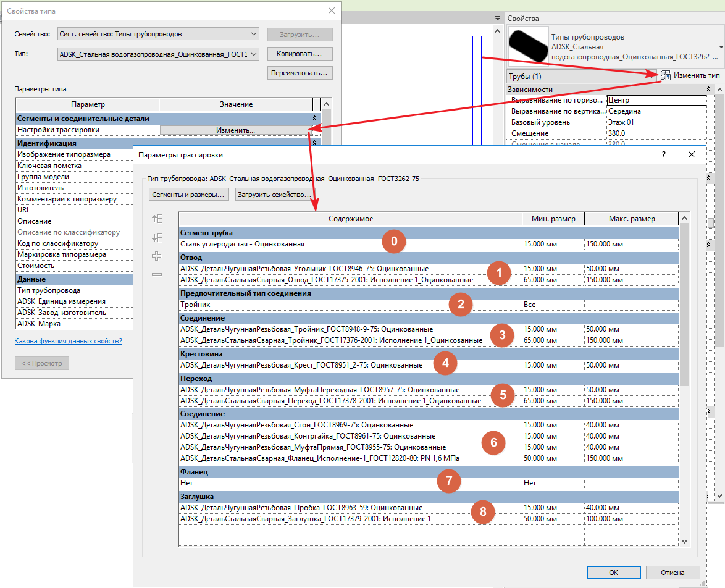Select Фланец_Исполнение-1_ГОСТ12820-80 row
Screen dimensions: 725x588
[x=429, y=458]
